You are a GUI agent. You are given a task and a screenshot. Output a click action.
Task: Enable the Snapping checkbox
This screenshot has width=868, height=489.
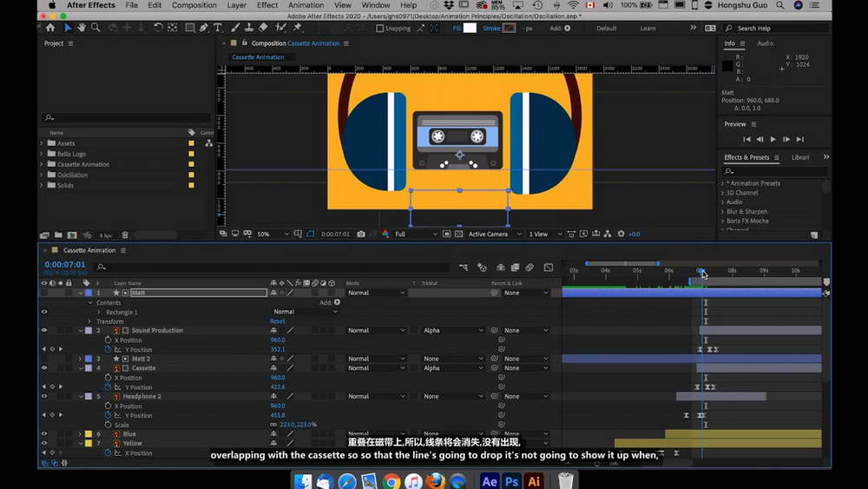[x=380, y=29]
